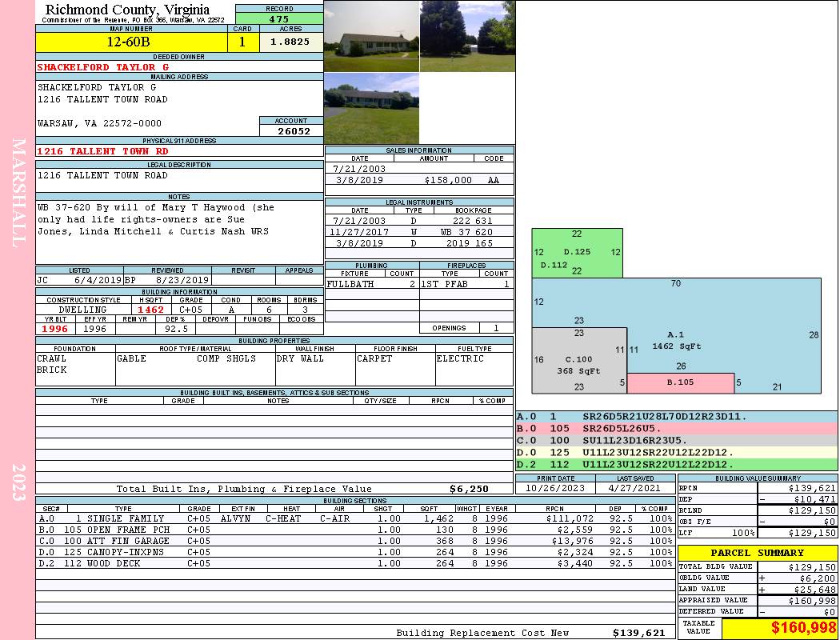840x640 pixels.
Task: Open the top-right tree photo thumbnail
Action: click(467, 36)
